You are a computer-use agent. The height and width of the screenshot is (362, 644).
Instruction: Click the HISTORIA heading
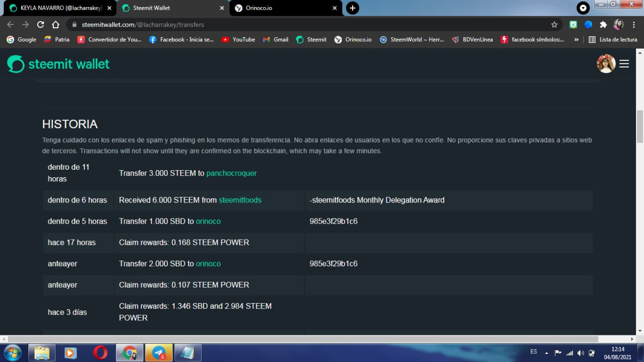pos(70,124)
